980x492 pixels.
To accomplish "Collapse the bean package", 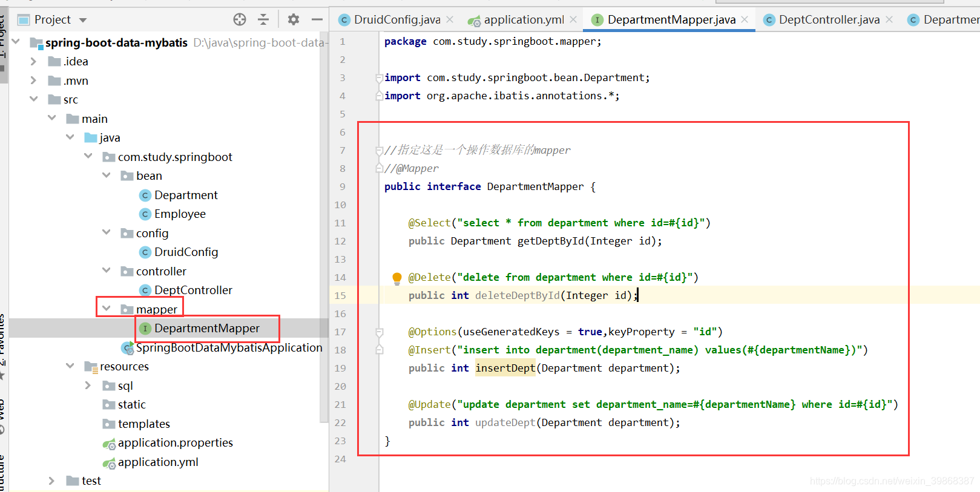I will (107, 175).
